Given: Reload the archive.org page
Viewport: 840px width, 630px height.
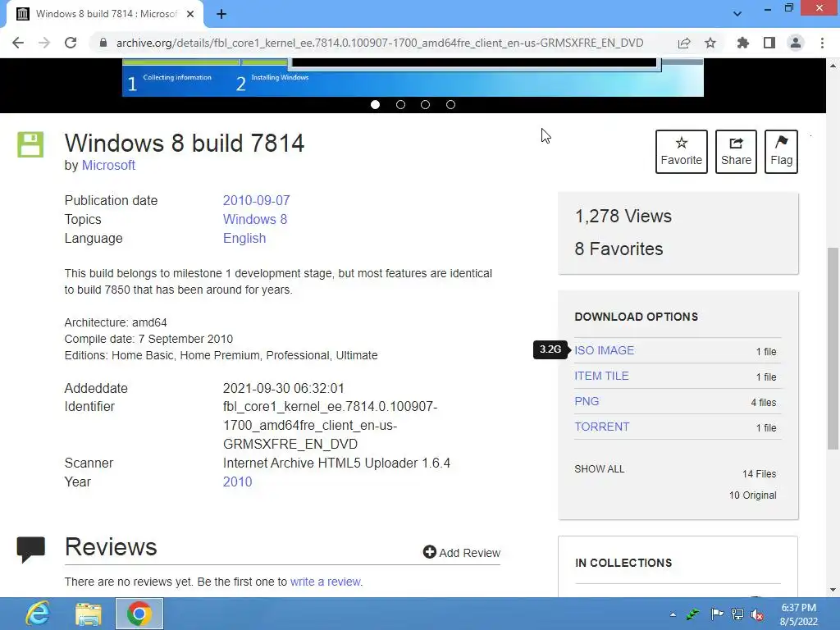Looking at the screenshot, I should (71, 43).
